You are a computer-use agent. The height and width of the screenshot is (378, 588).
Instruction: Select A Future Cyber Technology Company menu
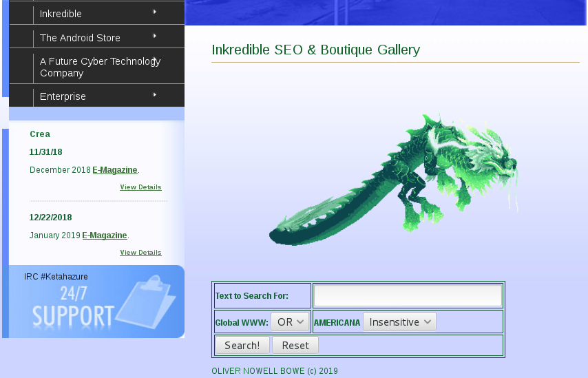[100, 67]
